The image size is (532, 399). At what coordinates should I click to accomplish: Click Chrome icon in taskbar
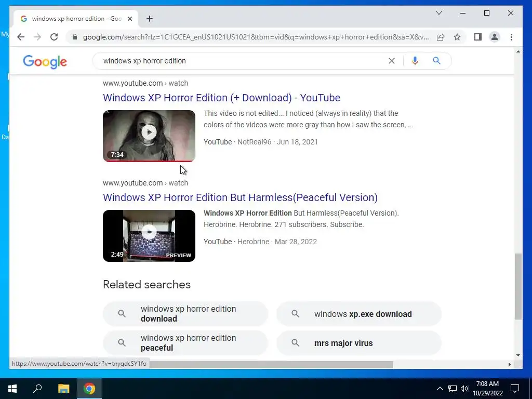89,389
